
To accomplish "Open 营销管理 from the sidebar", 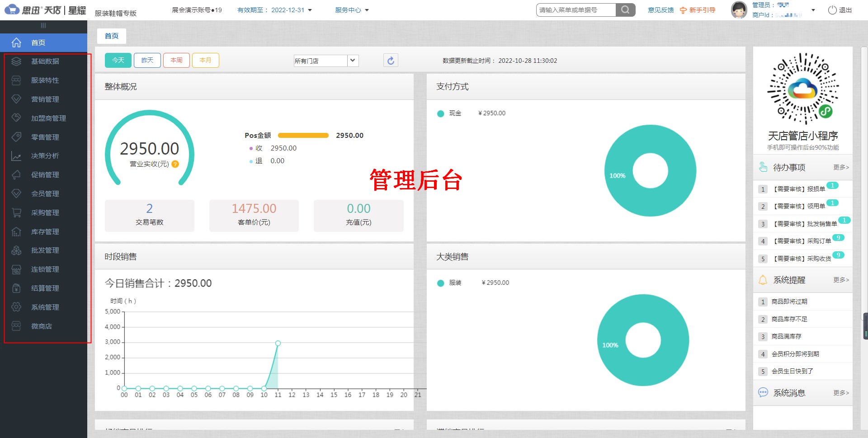I will (16, 99).
